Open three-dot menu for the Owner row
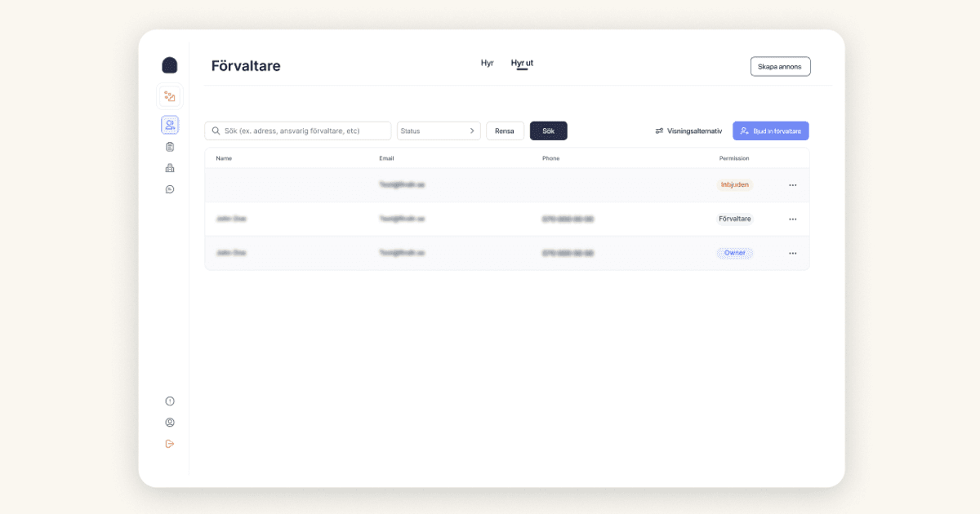980x514 pixels. tap(792, 254)
